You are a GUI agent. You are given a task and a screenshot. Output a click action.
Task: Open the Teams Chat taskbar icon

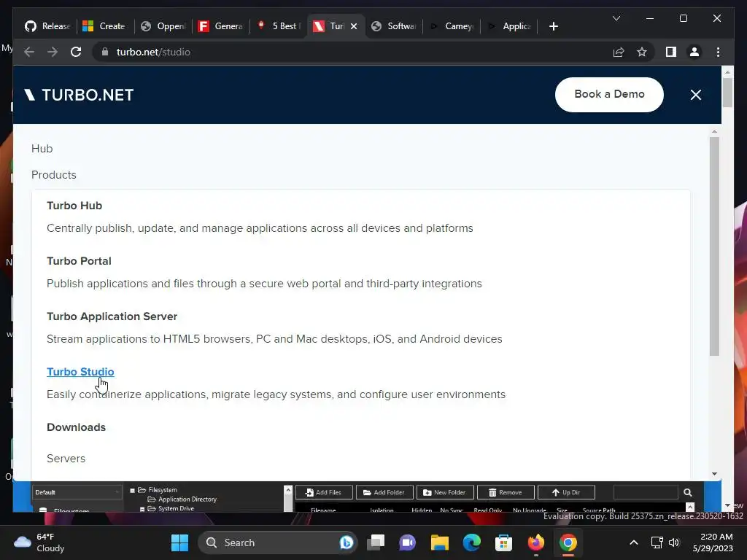(x=407, y=542)
